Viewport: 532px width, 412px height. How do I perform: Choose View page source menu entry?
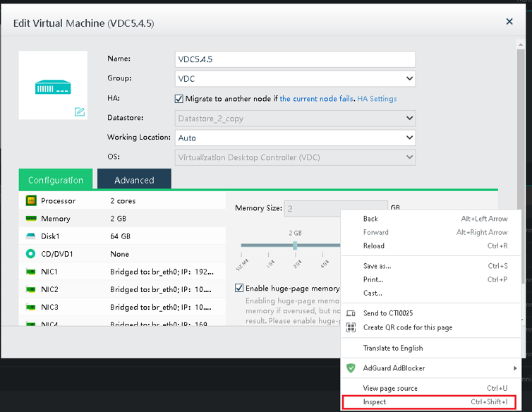pyautogui.click(x=390, y=388)
